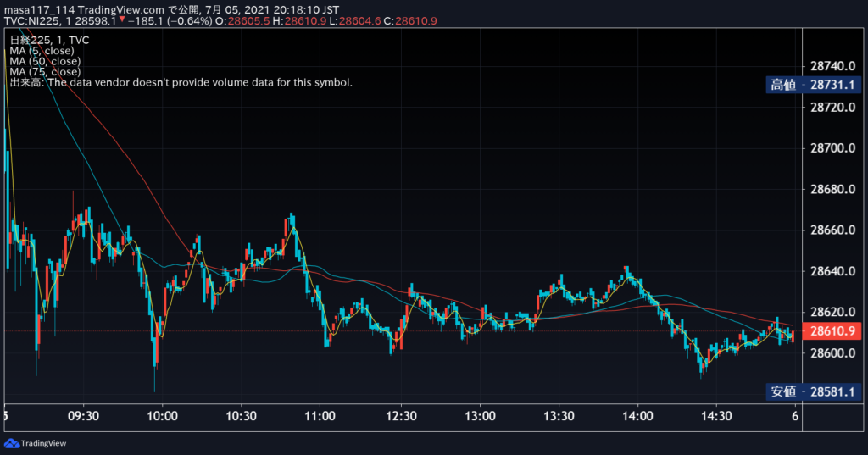Image resolution: width=868 pixels, height=455 pixels.
Task: Click the 11:00 time axis label
Action: 320,416
